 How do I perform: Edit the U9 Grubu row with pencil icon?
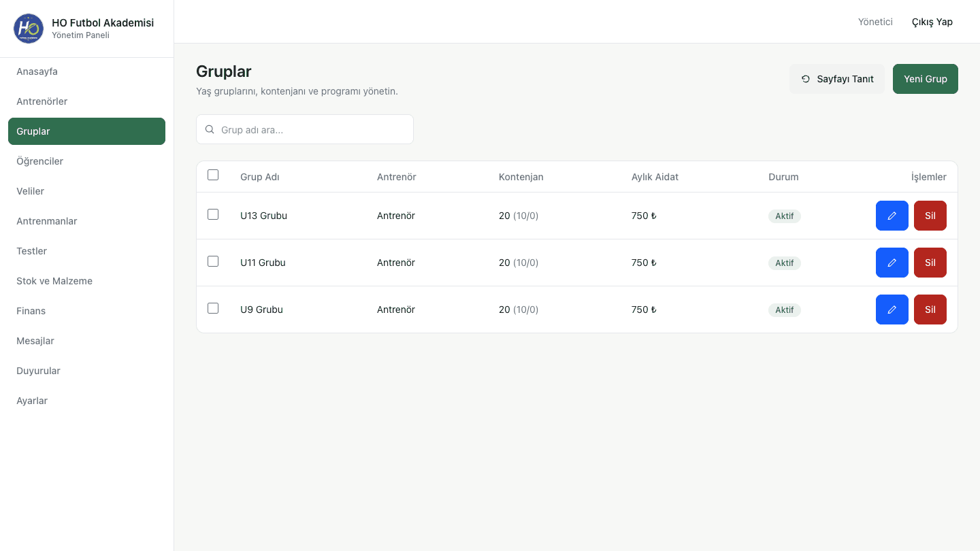892,310
